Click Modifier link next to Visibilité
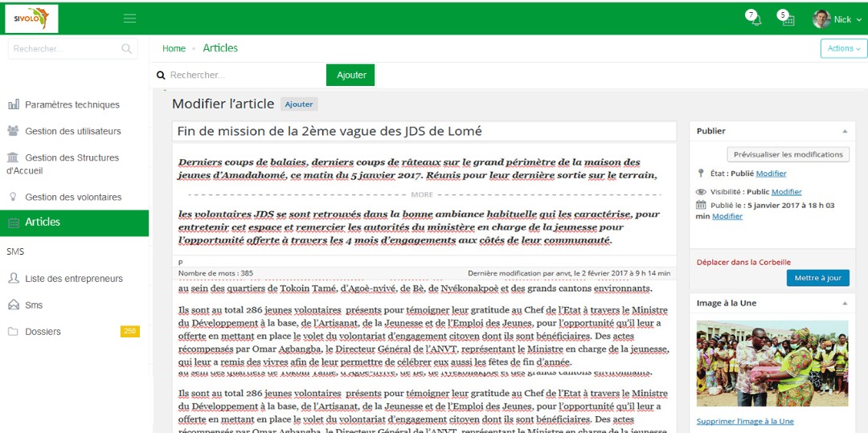868x433 pixels. coord(787,192)
